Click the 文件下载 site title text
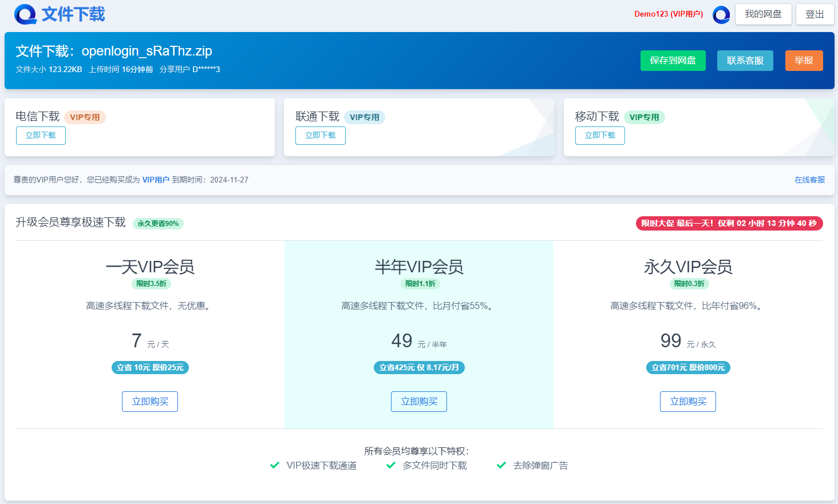 coord(73,14)
